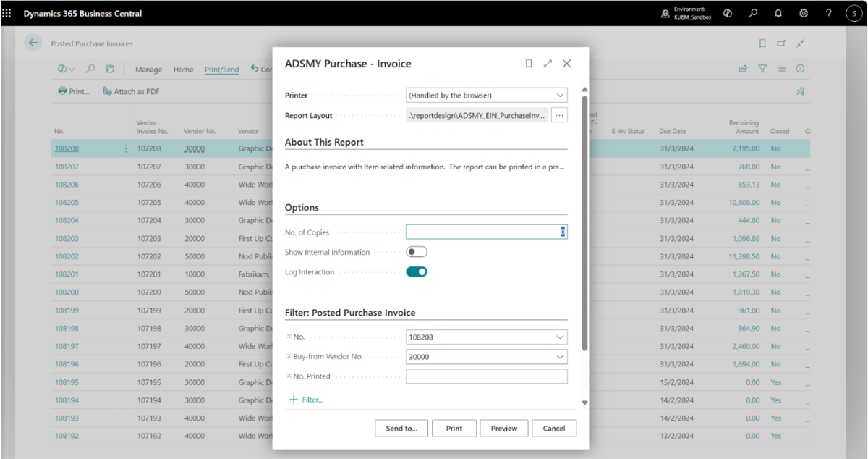Open the Manage menu
The height and width of the screenshot is (459, 868).
point(148,70)
